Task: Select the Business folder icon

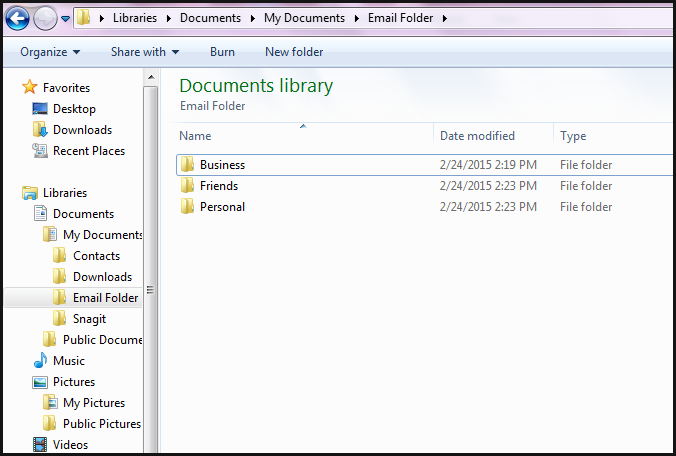Action: (x=187, y=165)
